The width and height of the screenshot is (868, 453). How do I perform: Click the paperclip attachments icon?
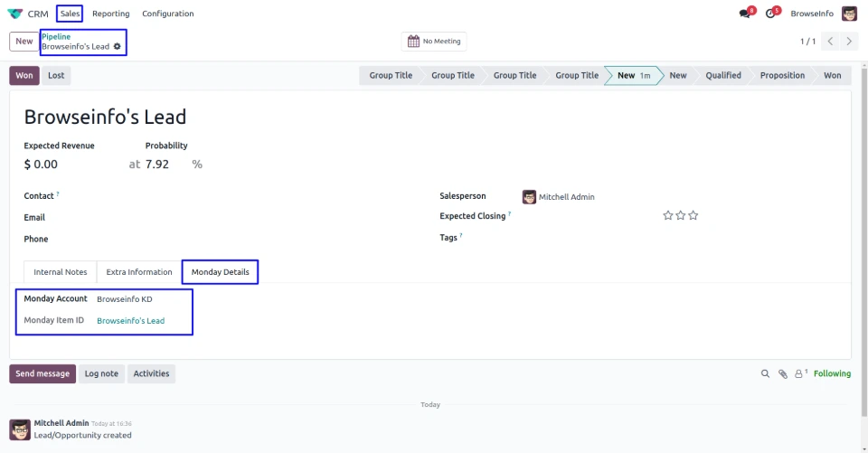coord(783,373)
